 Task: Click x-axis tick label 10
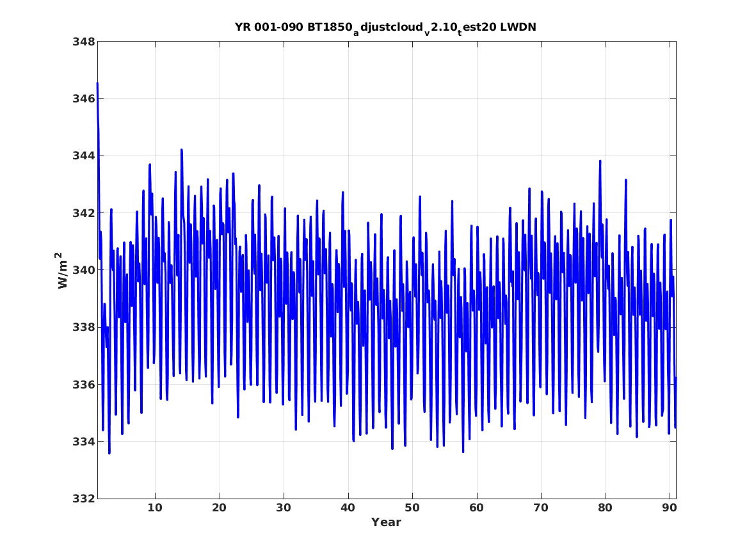155,508
